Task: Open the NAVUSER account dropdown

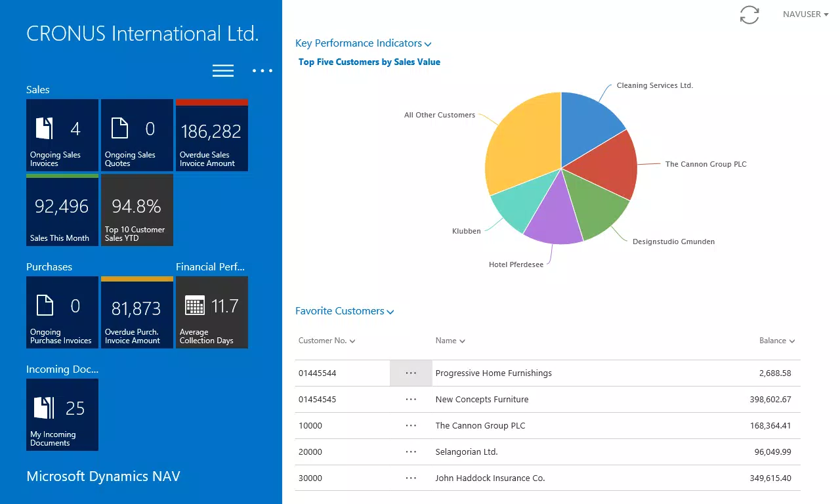Action: tap(805, 14)
